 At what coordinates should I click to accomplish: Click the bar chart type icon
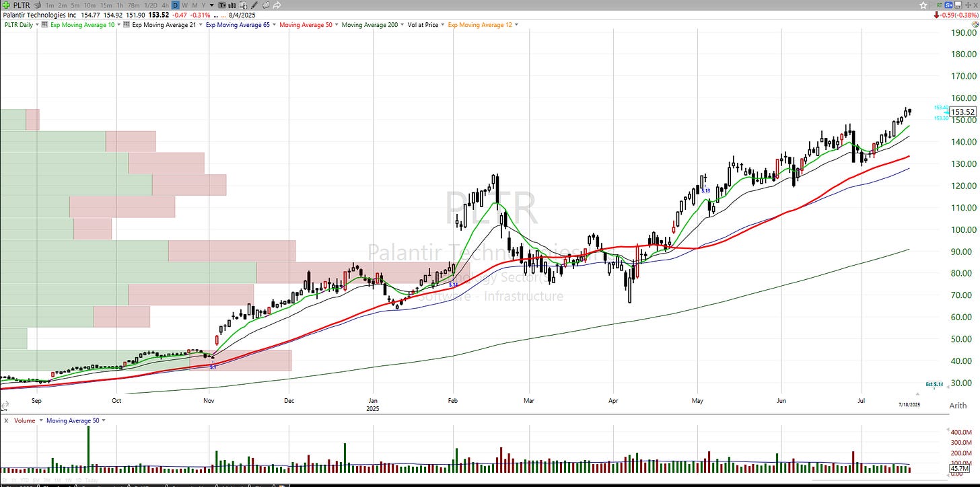(x=233, y=5)
